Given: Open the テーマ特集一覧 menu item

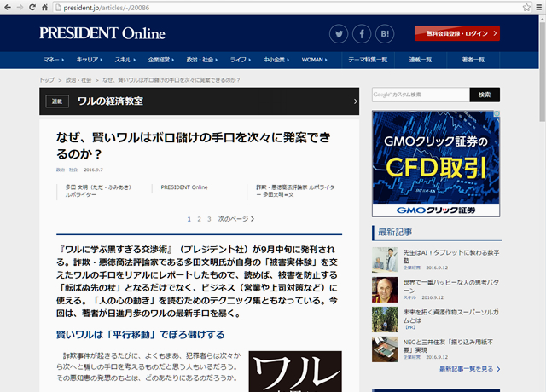Looking at the screenshot, I should (368, 60).
